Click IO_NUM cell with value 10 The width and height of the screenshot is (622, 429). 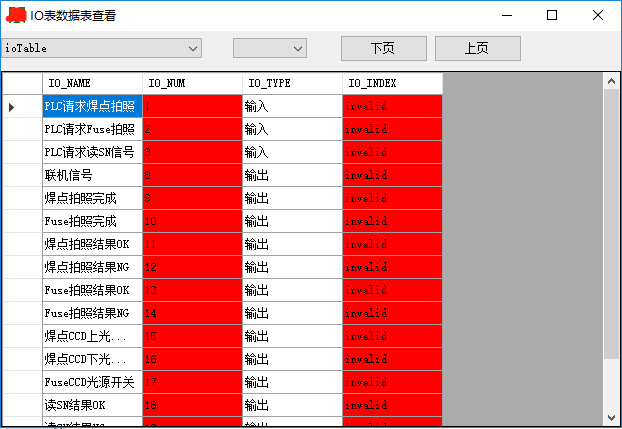coord(192,221)
